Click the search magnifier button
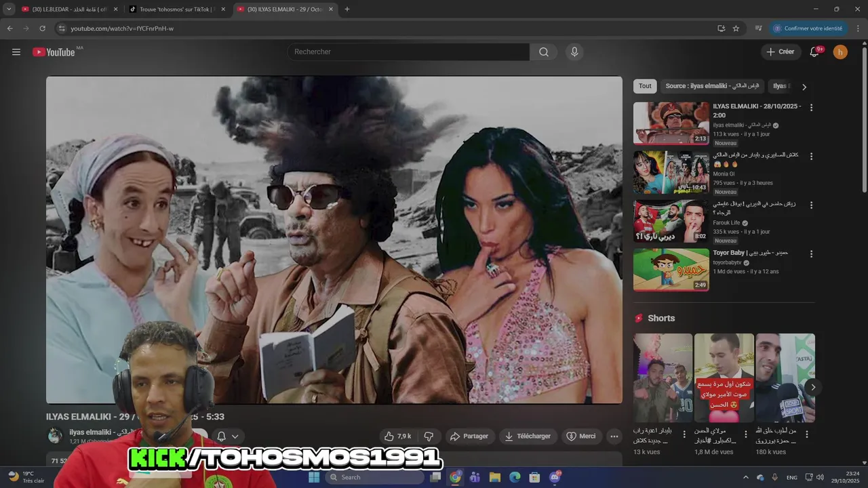Image resolution: width=868 pixels, height=488 pixels. point(544,52)
